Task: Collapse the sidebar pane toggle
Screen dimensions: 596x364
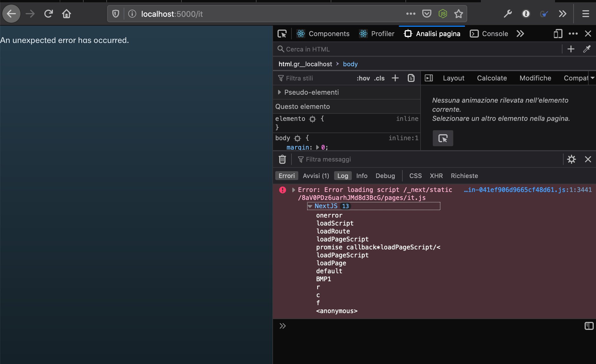Action: point(429,78)
